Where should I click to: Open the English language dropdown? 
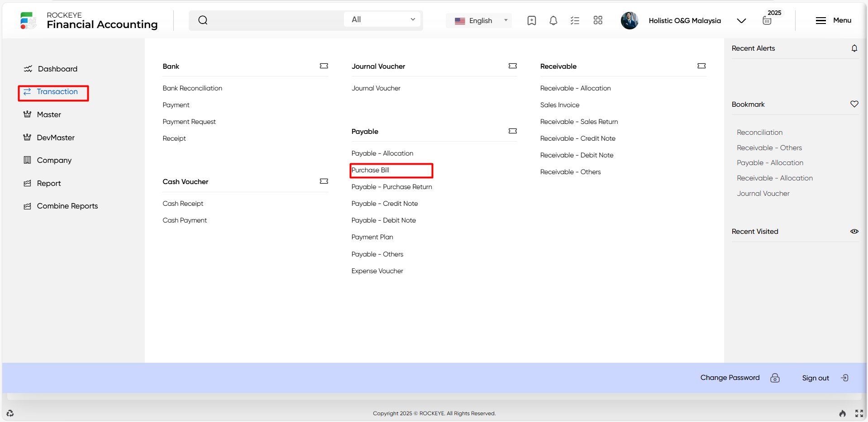pyautogui.click(x=479, y=20)
